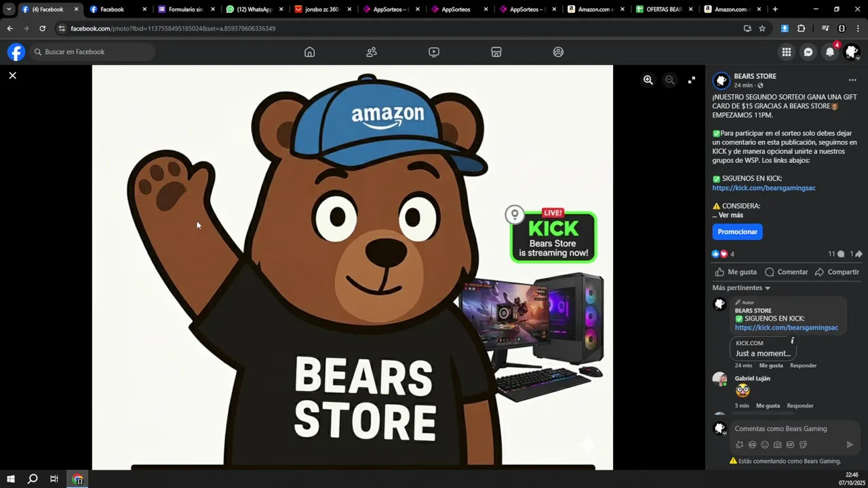The width and height of the screenshot is (868, 488).
Task: Switch to OFERTAS BEAR tab
Action: (664, 9)
